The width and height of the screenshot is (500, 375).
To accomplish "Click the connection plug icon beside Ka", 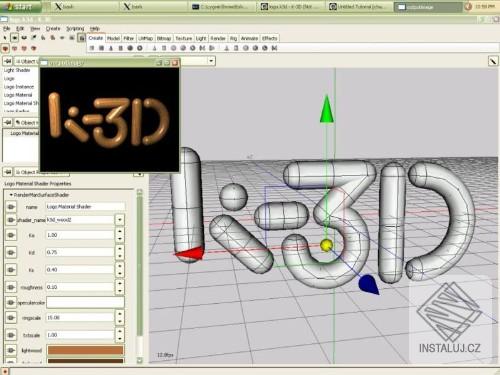I will (11, 235).
